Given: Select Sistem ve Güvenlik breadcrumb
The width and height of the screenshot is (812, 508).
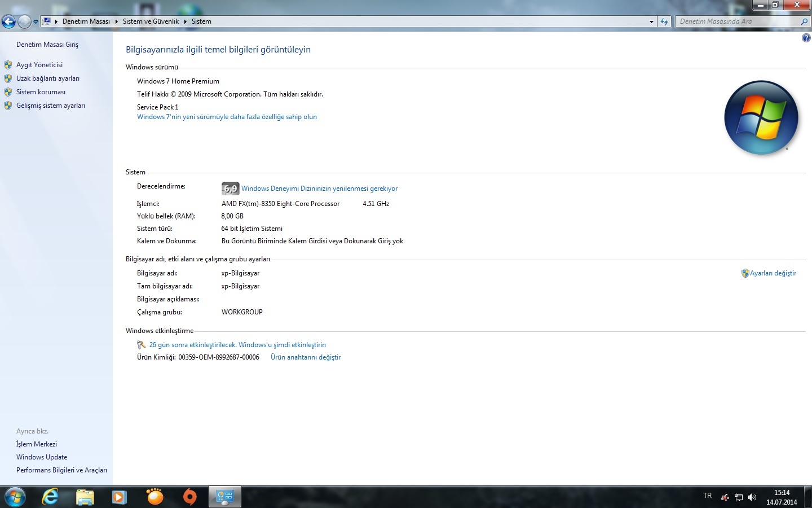Looking at the screenshot, I should 151,21.
